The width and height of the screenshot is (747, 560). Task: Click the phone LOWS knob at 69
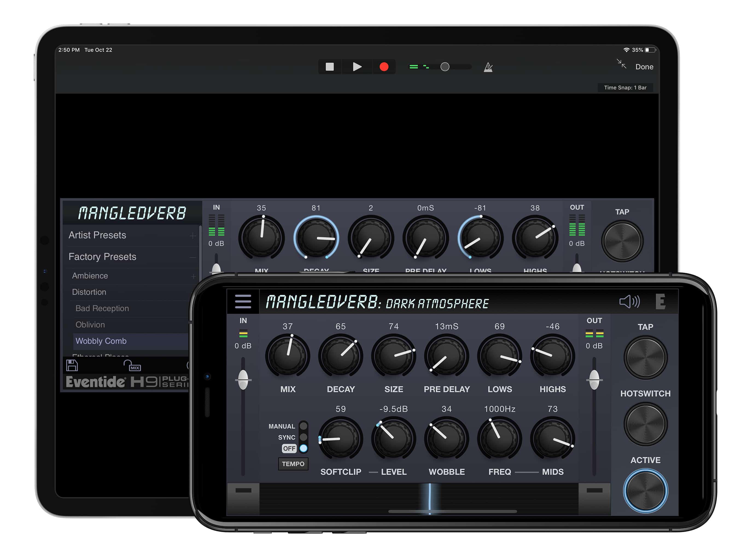click(x=500, y=356)
